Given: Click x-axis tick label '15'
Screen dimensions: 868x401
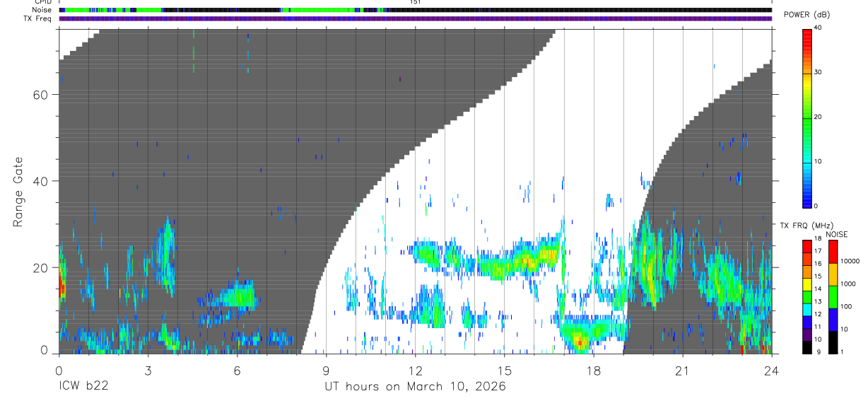Looking at the screenshot, I should 505,371.
